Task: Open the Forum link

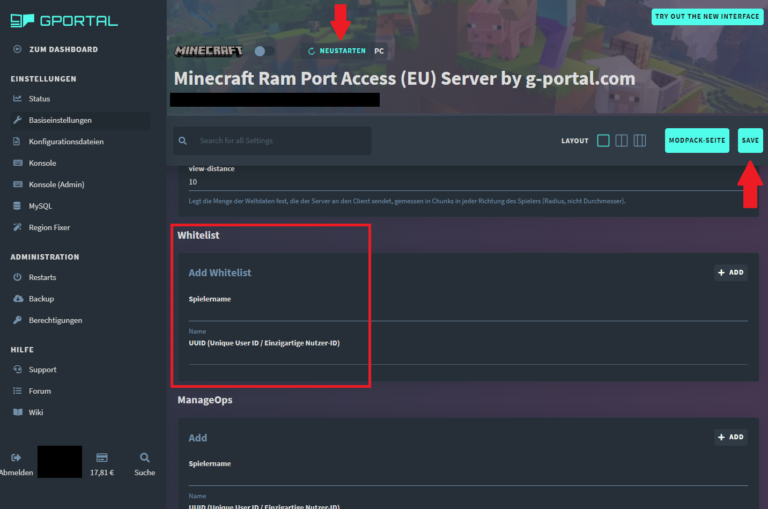Action: [40, 391]
